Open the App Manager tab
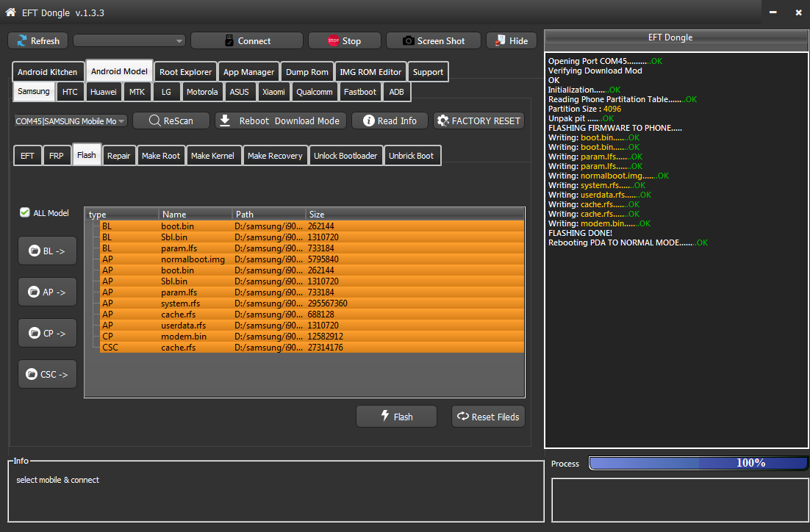Image resolution: width=810 pixels, height=532 pixels. [x=248, y=72]
